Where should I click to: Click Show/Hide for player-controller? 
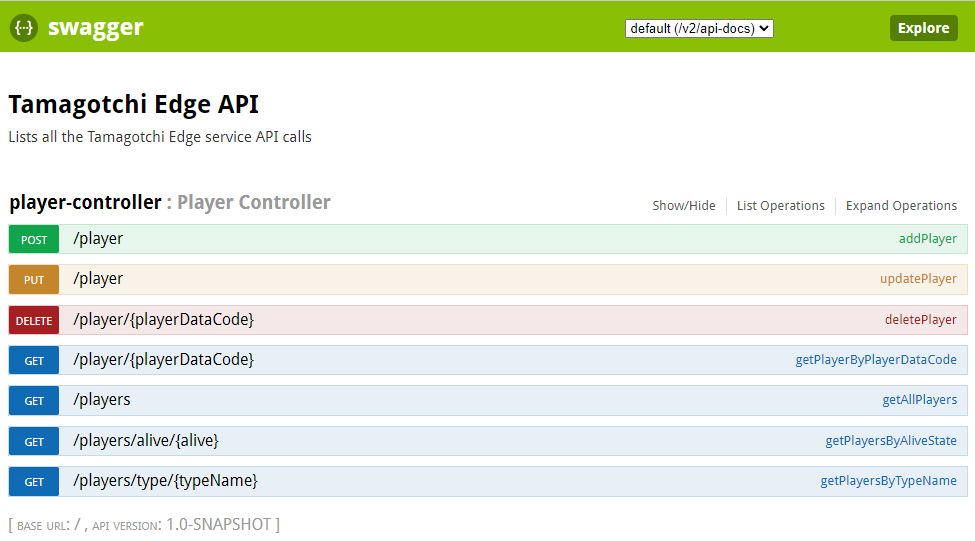click(x=683, y=206)
